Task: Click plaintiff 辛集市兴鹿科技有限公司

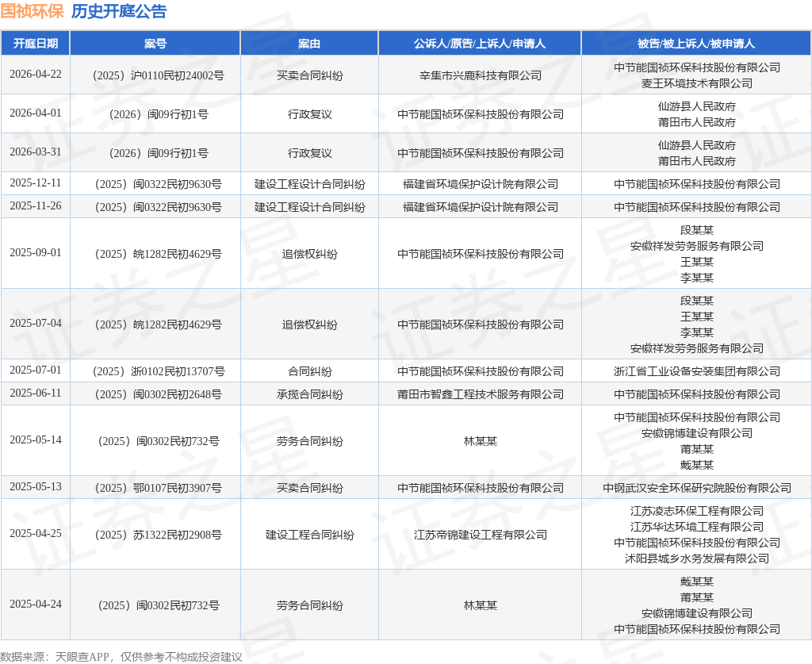Action: (480, 75)
